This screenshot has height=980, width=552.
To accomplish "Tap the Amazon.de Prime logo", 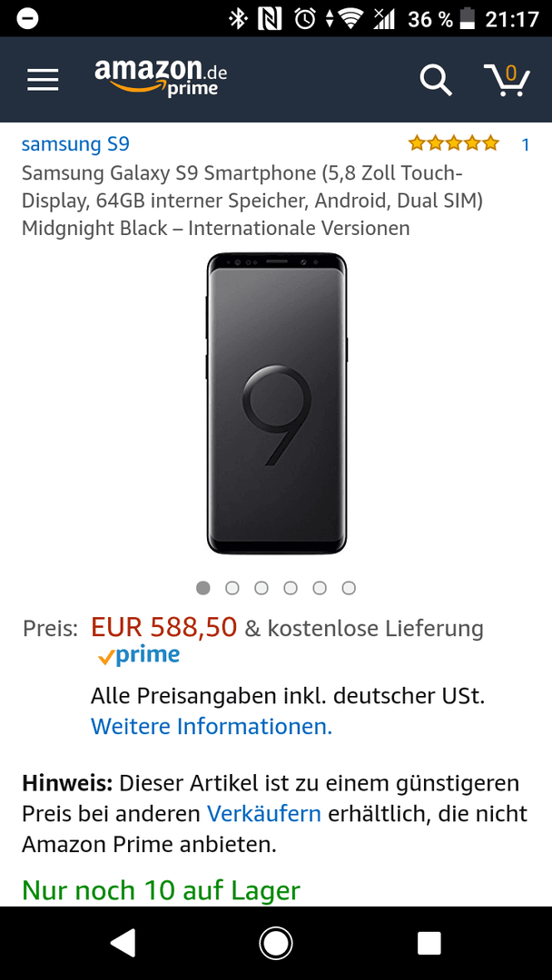I will [161, 77].
